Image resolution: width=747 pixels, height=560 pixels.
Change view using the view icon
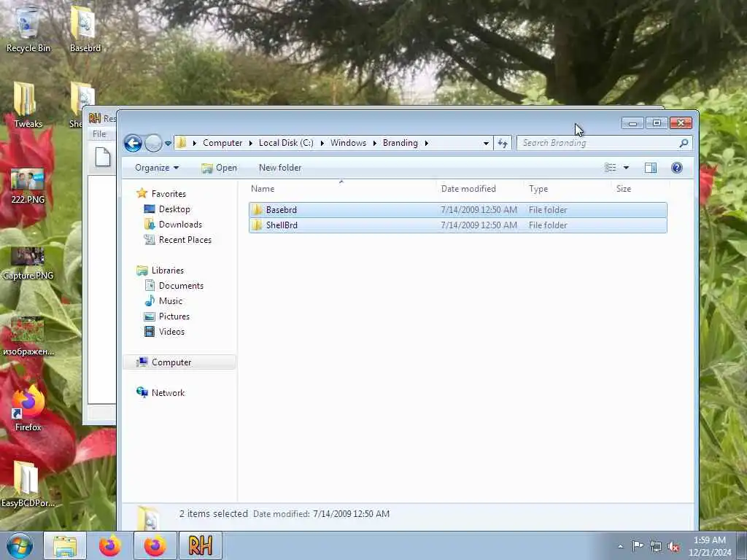(x=611, y=168)
